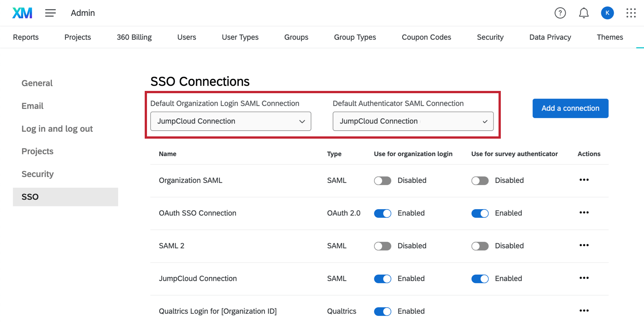Viewport: 644px width, 322px height.
Task: Open the hamburger navigation menu
Action: [x=50, y=13]
